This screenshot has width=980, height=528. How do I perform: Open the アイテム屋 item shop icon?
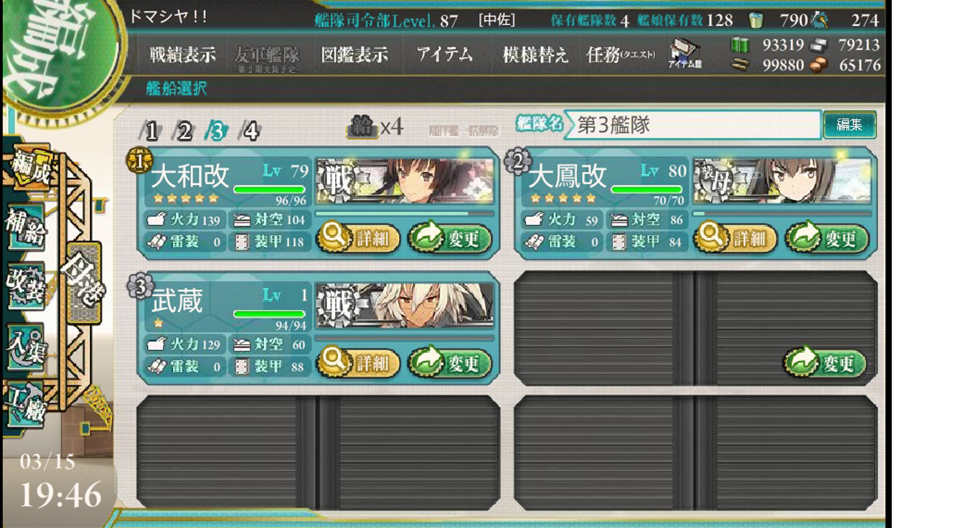pos(684,55)
